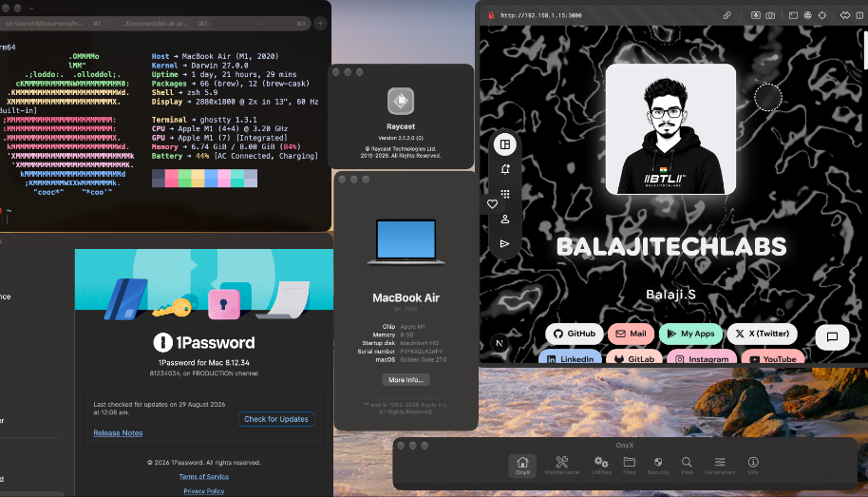
Task: Click the MacBook Air laptop image
Action: click(406, 241)
